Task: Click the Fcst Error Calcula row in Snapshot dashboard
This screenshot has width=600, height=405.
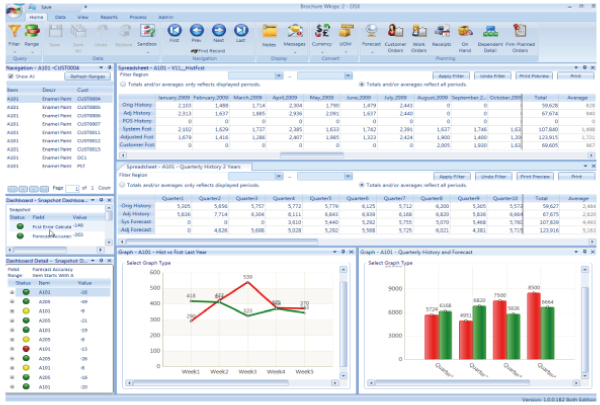Action: click(x=57, y=227)
